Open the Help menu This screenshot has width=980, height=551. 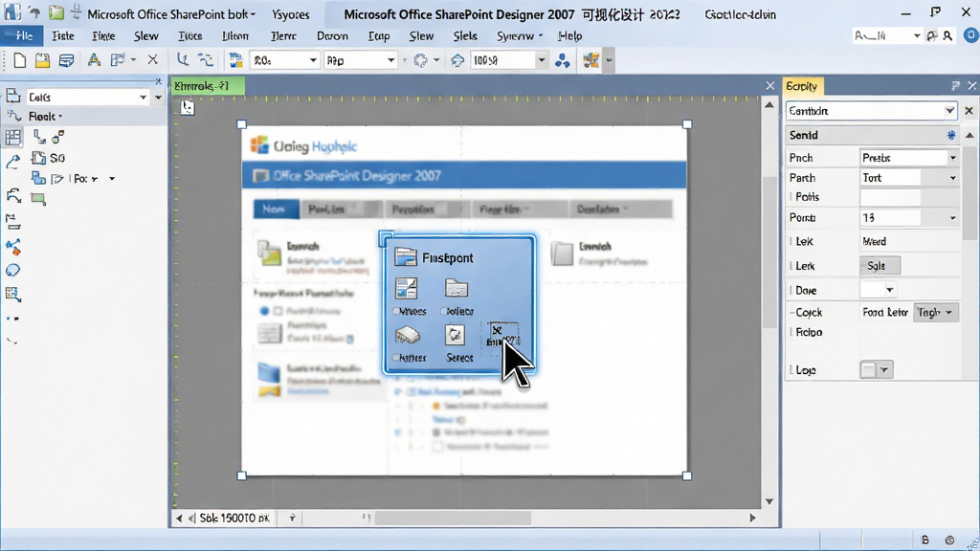tap(569, 36)
